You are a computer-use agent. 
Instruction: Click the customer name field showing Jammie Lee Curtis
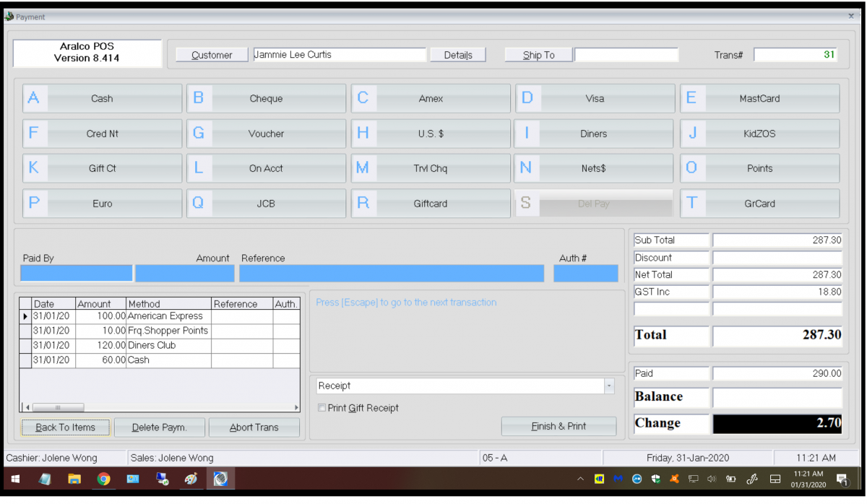[x=340, y=54]
